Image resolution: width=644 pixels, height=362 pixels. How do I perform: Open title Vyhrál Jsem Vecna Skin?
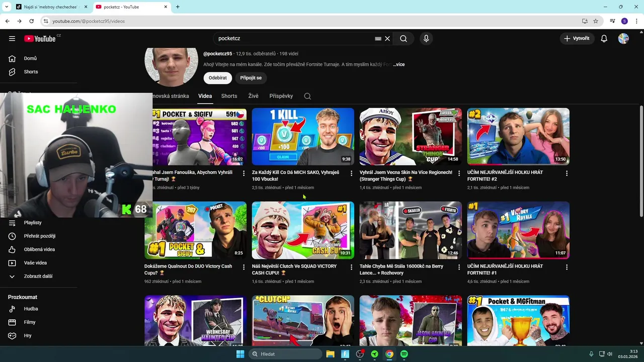point(406,175)
